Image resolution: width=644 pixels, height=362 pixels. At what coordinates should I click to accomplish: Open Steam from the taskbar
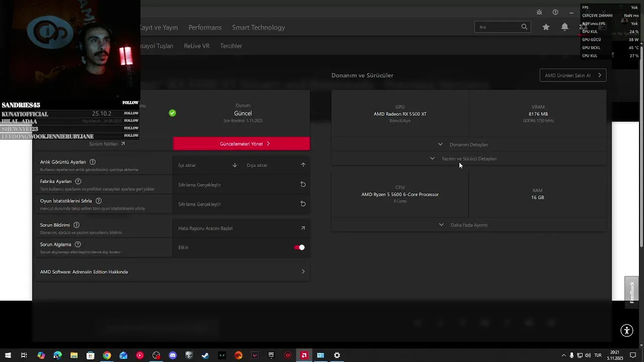pyautogui.click(x=205, y=355)
